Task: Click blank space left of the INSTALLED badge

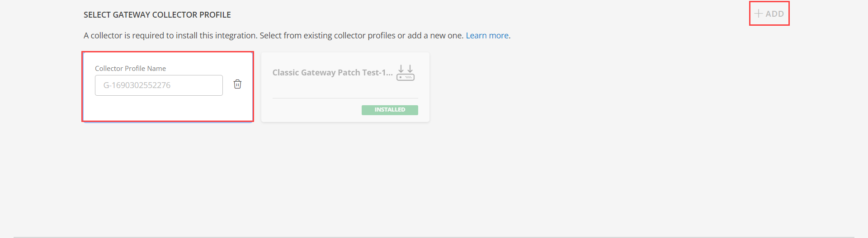Action: 316,110
